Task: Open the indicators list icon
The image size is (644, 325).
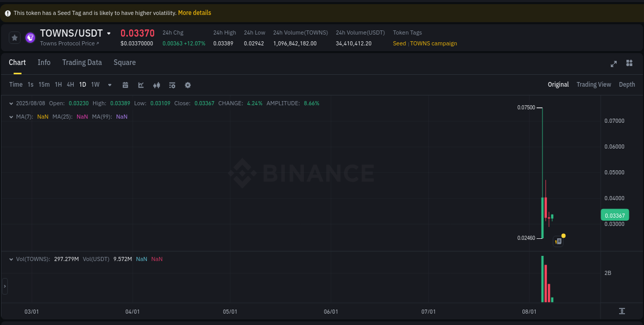Action: [x=172, y=85]
